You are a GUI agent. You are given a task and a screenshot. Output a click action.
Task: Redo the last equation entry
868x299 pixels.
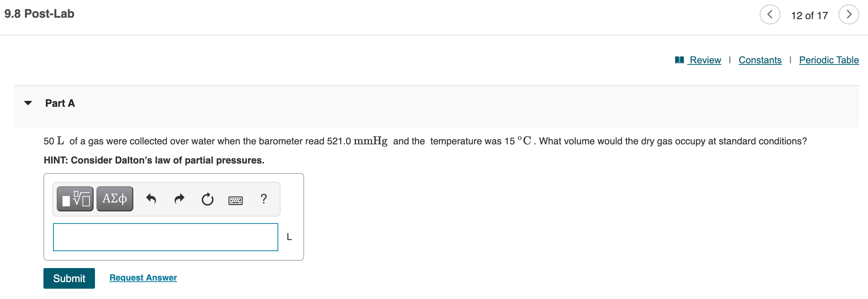179,199
